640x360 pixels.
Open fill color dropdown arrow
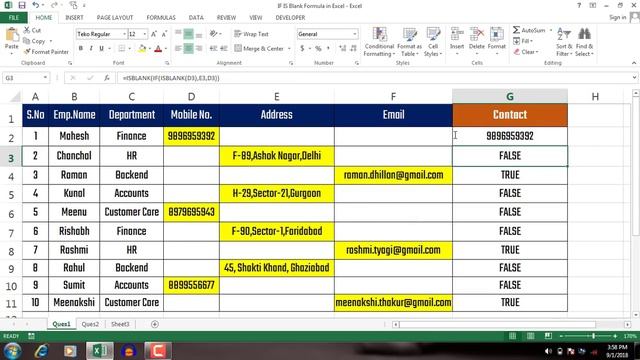pos(150,49)
